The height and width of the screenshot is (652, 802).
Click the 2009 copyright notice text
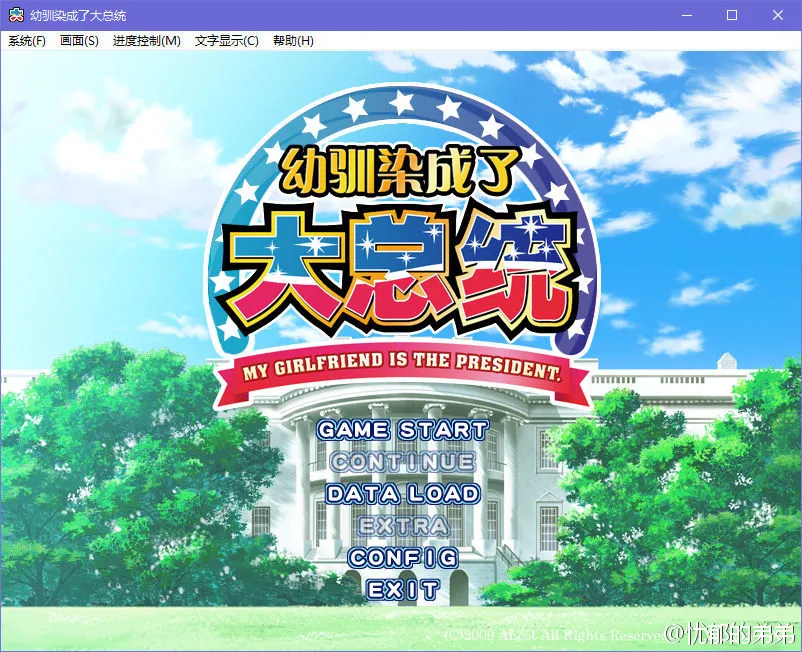552,635
